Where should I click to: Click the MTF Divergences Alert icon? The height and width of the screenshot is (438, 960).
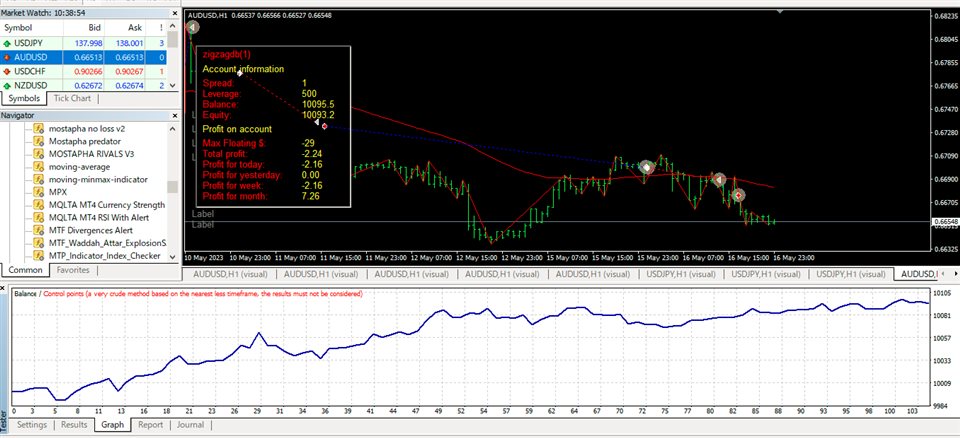point(40,229)
